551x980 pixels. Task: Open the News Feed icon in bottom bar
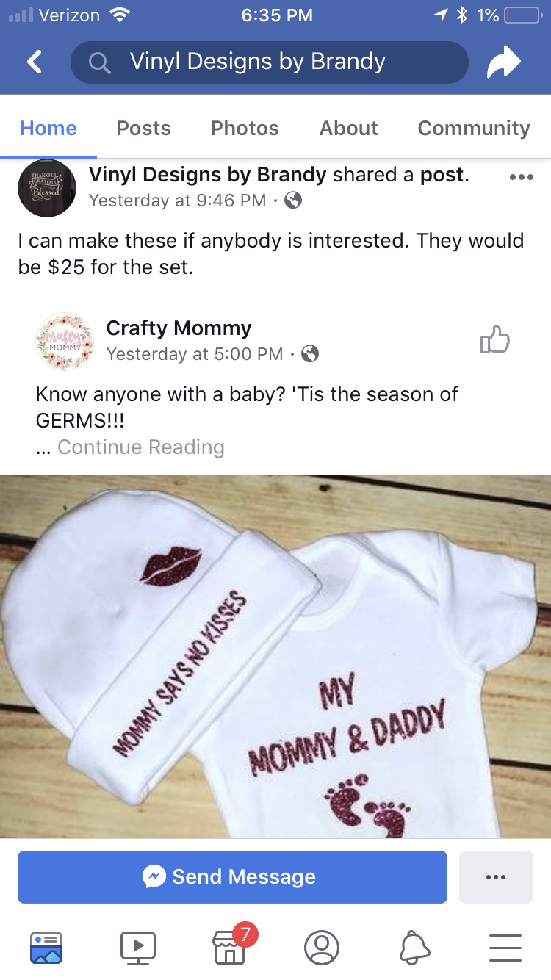coord(46,947)
